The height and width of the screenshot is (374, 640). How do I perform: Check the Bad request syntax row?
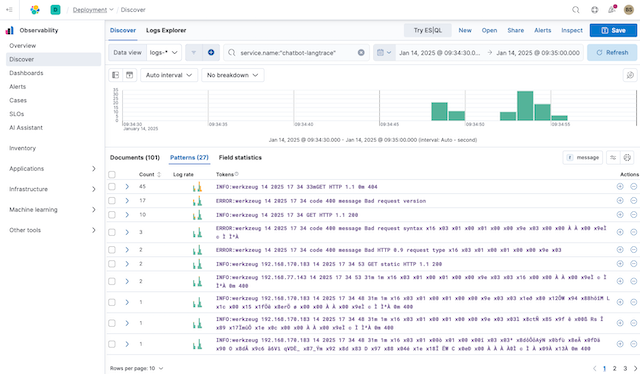point(112,232)
